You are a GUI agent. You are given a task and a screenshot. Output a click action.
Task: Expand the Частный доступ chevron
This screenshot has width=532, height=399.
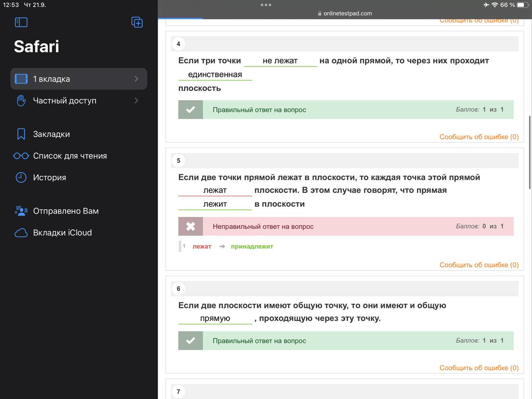[x=136, y=101]
